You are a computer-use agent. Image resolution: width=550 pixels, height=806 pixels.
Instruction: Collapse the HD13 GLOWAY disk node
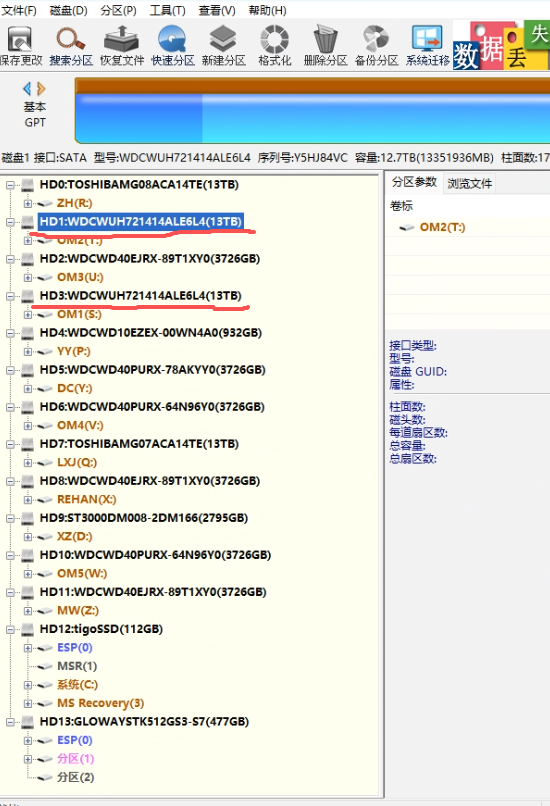10,721
